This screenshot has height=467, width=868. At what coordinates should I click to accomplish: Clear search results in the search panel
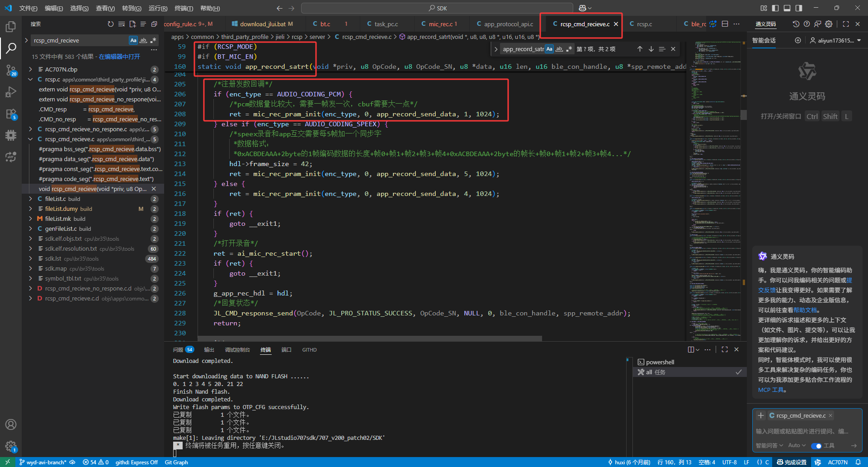(122, 24)
